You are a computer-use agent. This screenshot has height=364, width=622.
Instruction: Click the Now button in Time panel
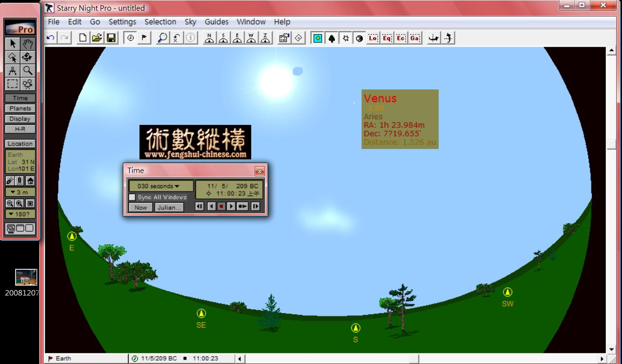140,208
